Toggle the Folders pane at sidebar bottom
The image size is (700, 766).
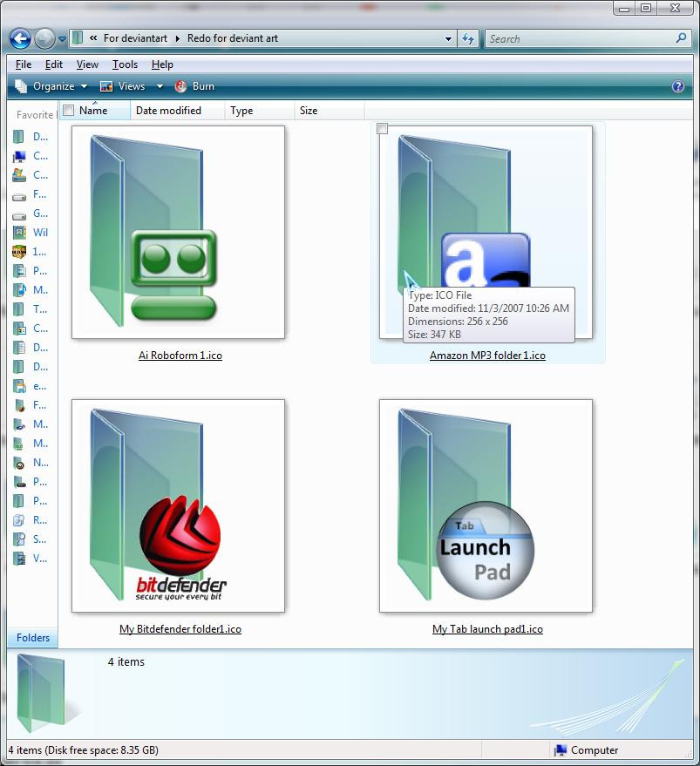pyautogui.click(x=33, y=638)
